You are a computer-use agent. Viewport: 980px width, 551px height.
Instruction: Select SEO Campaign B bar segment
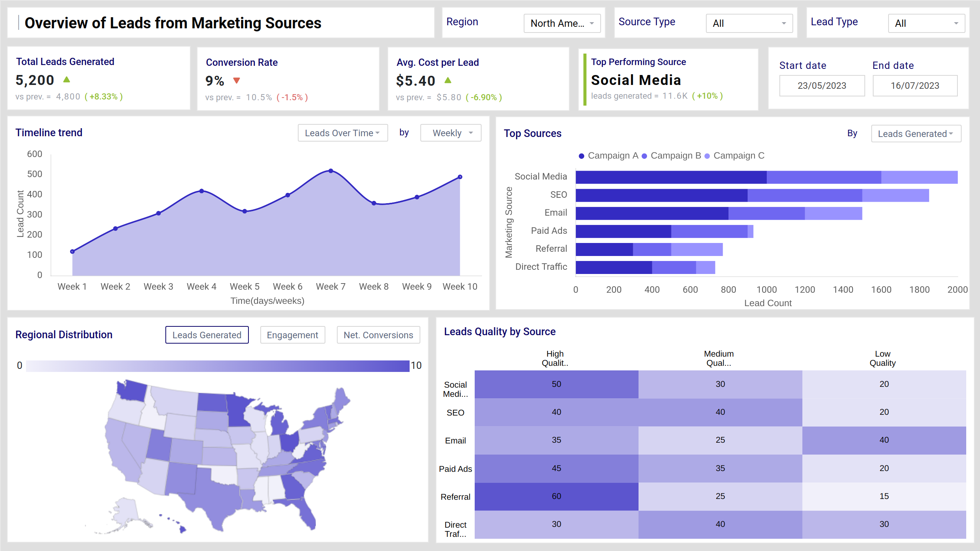pos(805,195)
